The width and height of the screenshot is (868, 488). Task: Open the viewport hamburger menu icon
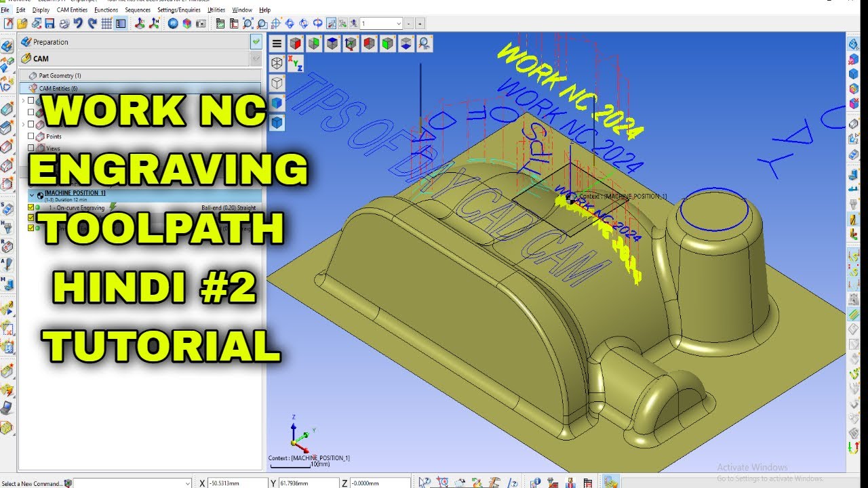point(277,44)
